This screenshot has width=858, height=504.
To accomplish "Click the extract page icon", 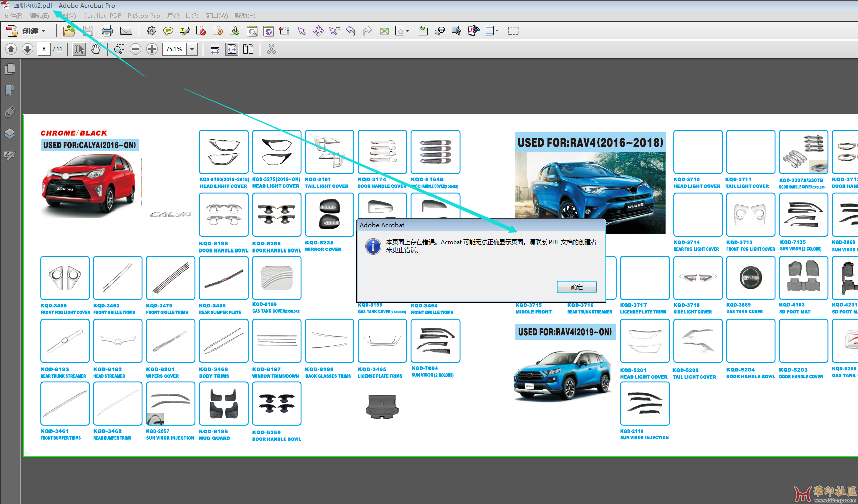I will (x=234, y=31).
